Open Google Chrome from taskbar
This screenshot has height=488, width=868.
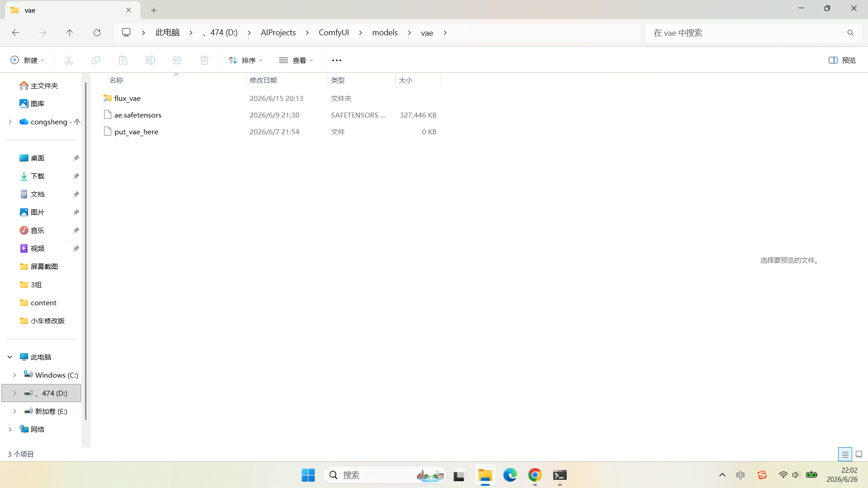tap(535, 475)
